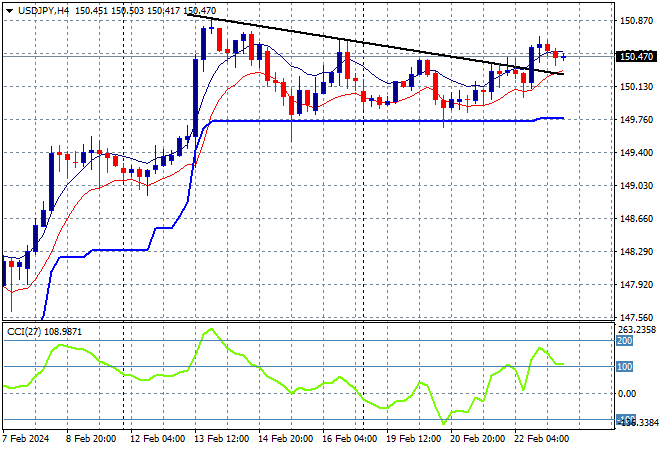
Task: Click the 12 Feb 04:00 time label
Action: tap(157, 439)
